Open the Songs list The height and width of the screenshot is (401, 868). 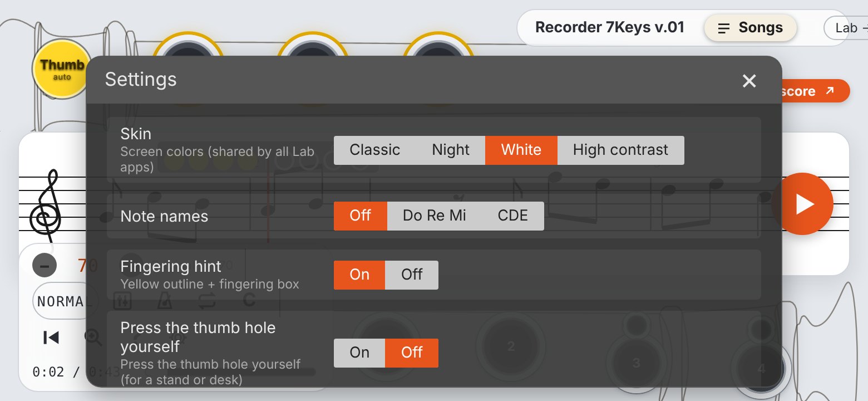[x=750, y=28]
